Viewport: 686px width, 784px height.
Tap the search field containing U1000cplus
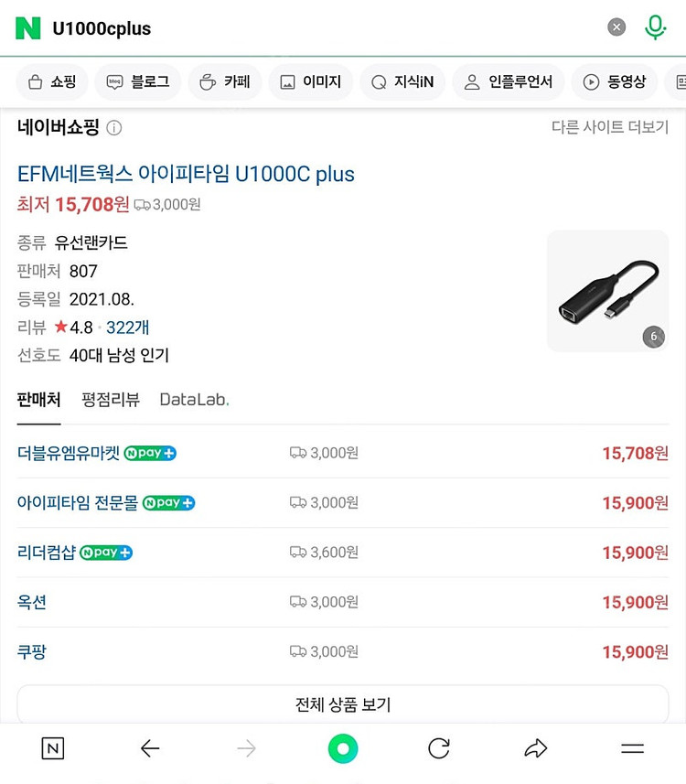point(320,28)
